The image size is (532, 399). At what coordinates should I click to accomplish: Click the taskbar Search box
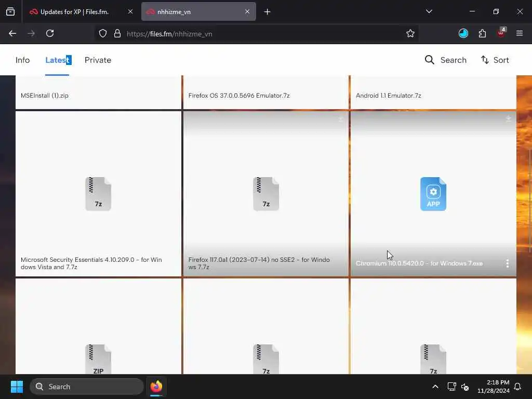tap(87, 387)
